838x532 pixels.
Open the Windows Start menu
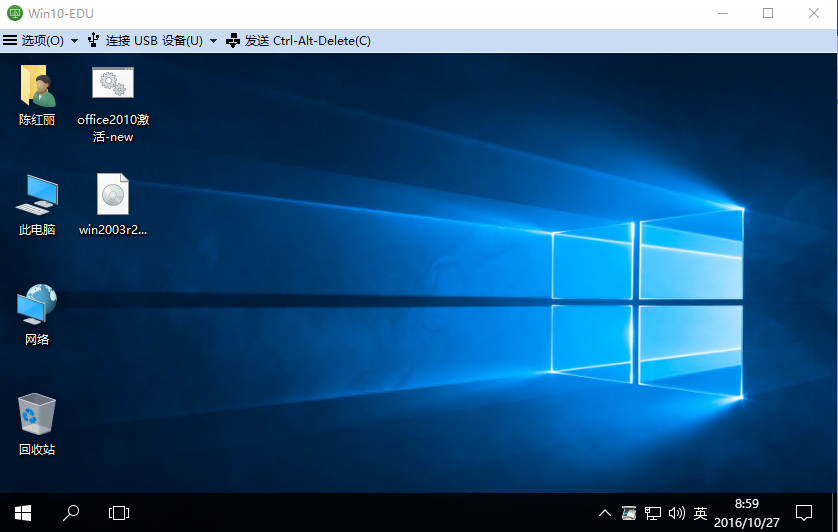click(x=22, y=513)
